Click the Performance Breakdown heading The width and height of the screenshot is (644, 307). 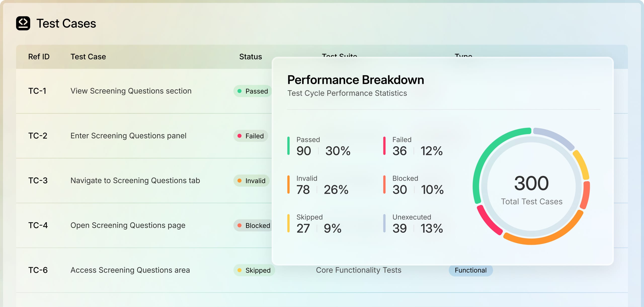356,80
